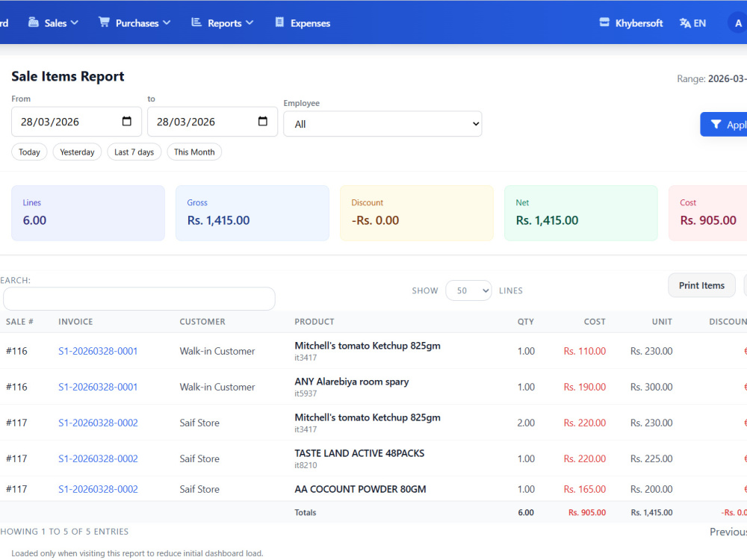Click product code it5937

[x=306, y=393]
